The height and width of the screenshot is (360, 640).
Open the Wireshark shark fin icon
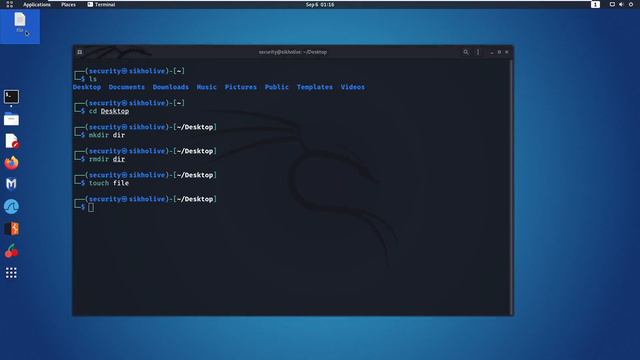click(11, 207)
